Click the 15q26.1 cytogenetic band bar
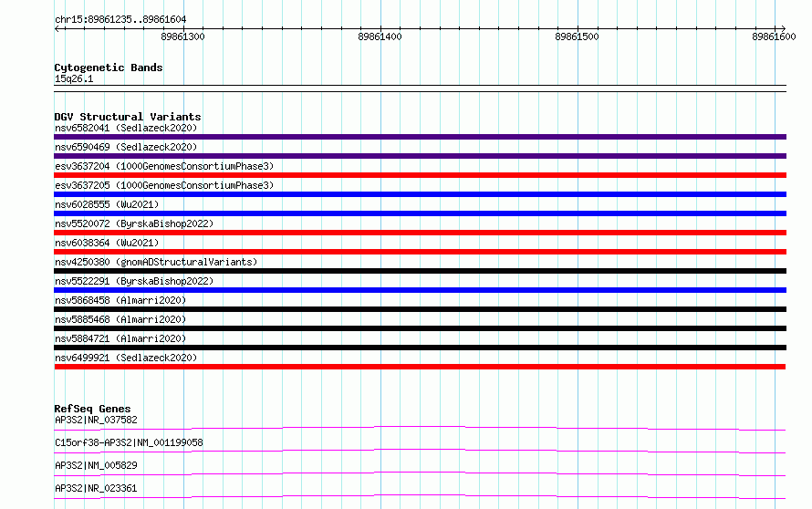 tap(420, 88)
